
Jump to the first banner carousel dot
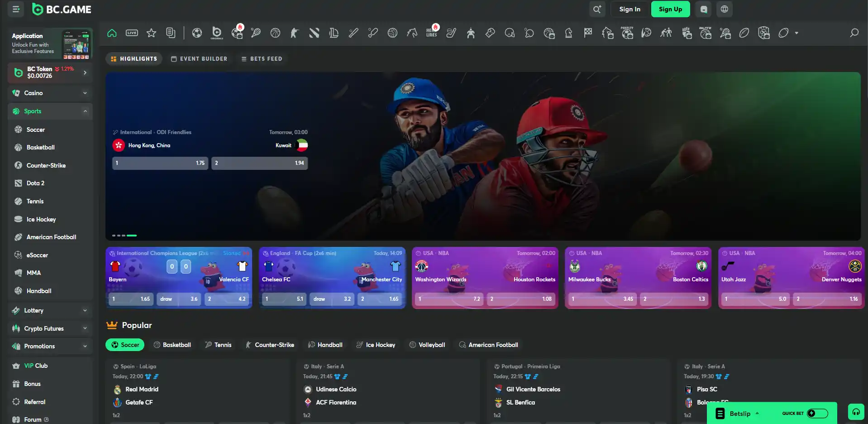pyautogui.click(x=114, y=236)
